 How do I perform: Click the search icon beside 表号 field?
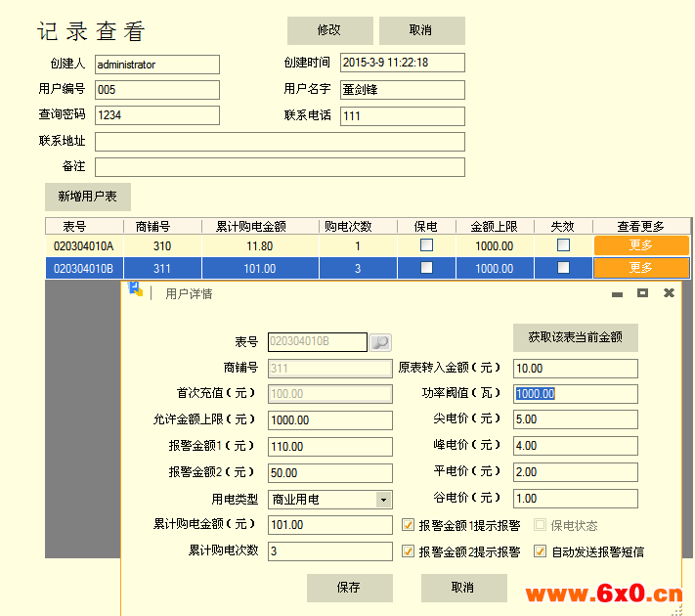click(x=380, y=342)
